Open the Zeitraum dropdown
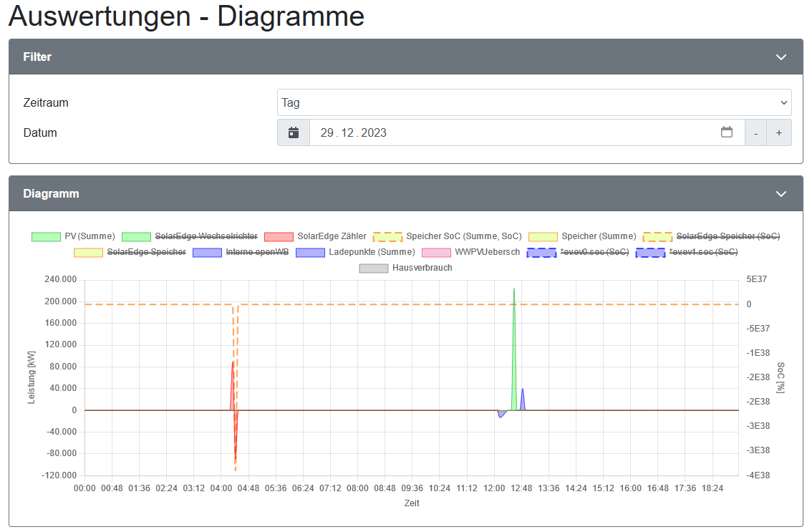 coord(533,102)
